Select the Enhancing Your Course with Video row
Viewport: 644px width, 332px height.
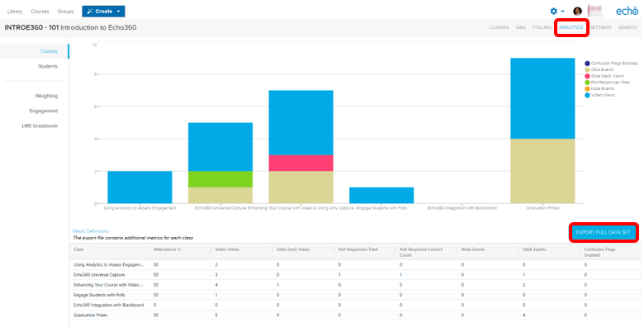pyautogui.click(x=355, y=285)
